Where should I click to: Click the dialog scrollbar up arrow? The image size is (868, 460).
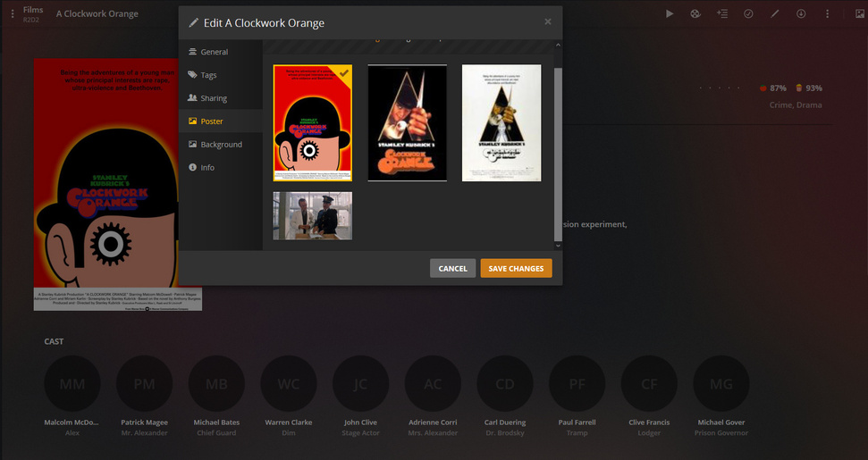click(x=558, y=45)
